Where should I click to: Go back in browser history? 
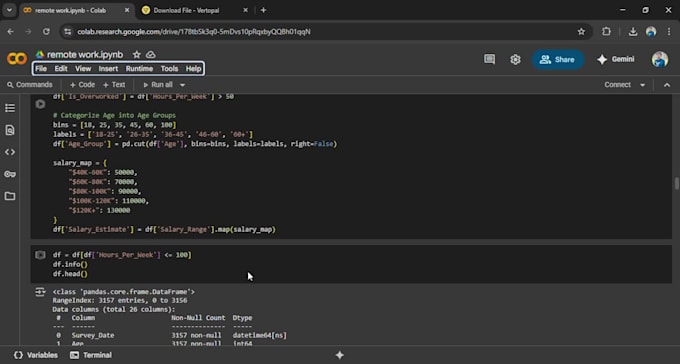click(x=10, y=32)
